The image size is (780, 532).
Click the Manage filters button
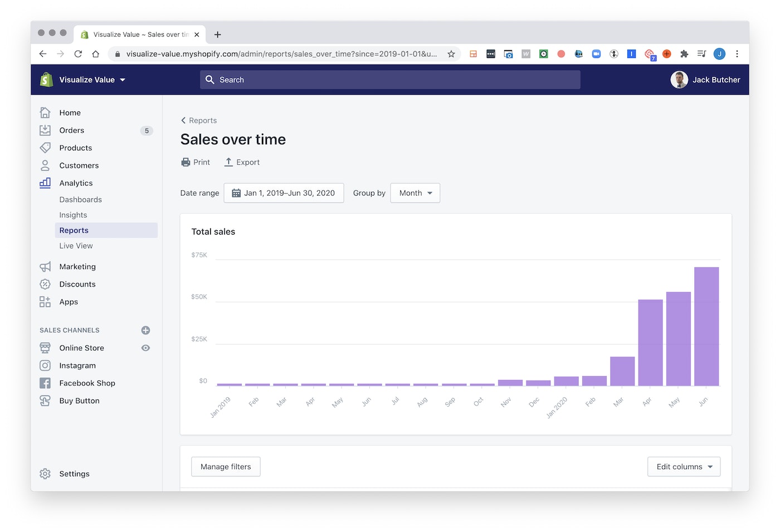[226, 467]
